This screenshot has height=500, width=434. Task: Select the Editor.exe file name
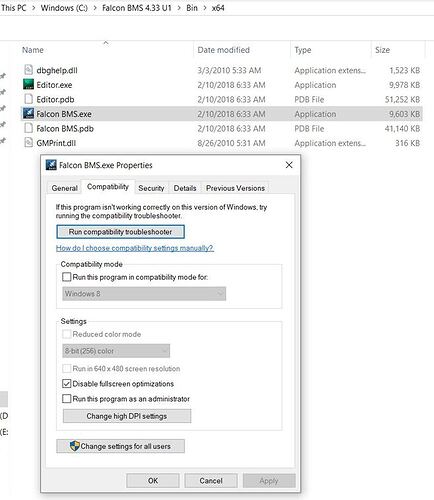(54, 85)
